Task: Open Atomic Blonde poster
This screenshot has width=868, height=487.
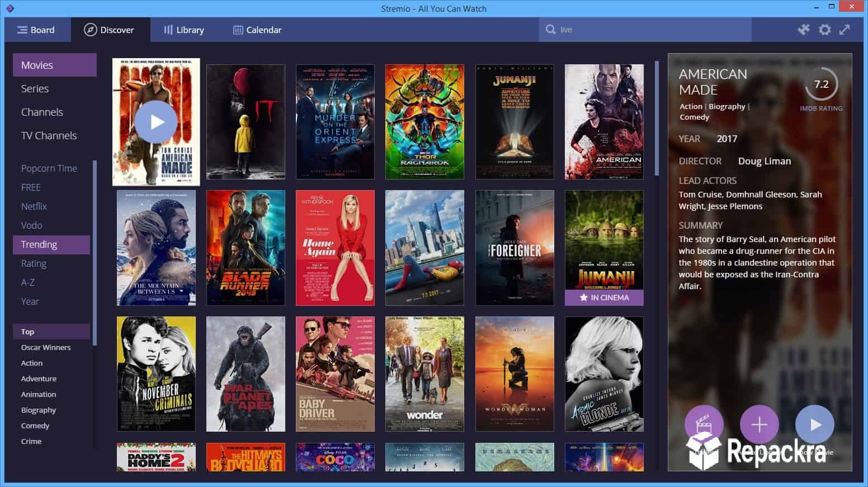Action: [604, 374]
